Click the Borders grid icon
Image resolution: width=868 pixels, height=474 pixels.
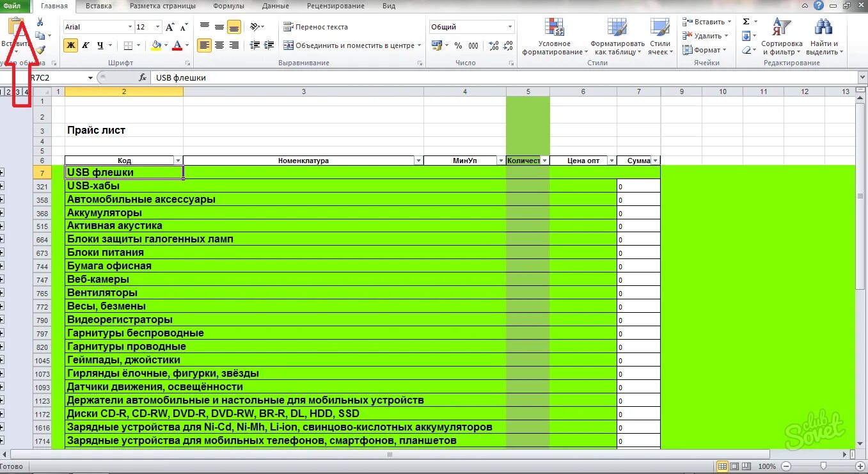pyautogui.click(x=128, y=45)
